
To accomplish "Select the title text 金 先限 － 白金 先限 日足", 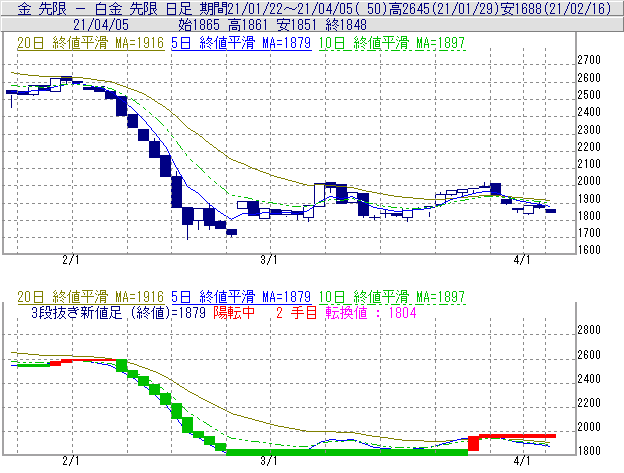I will 105,8.
